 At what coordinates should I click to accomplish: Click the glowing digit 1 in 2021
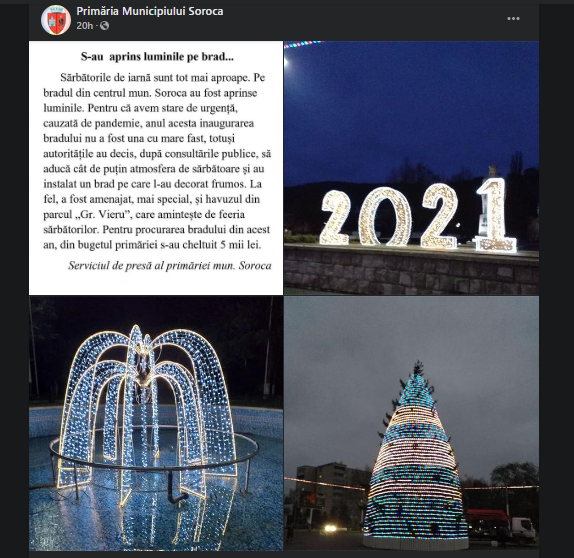[496, 215]
